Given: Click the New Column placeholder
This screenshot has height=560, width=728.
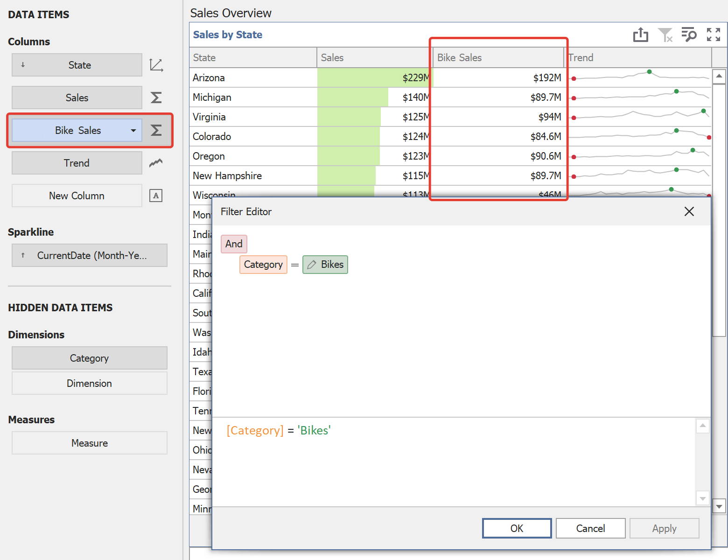Looking at the screenshot, I should click(77, 196).
